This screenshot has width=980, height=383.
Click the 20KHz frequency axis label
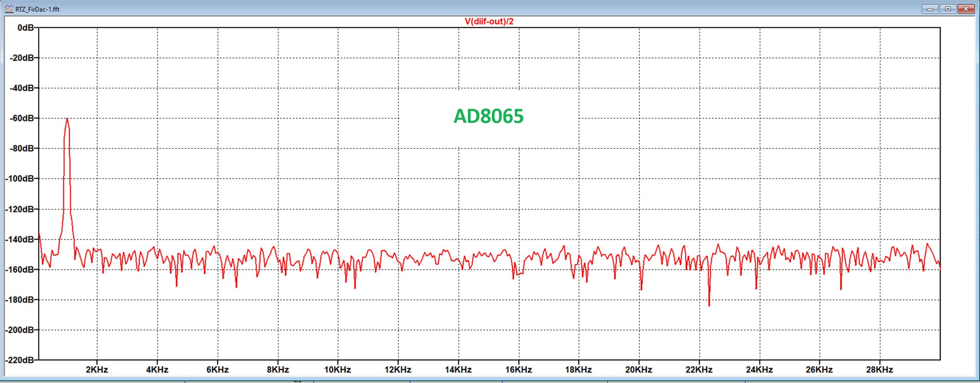click(x=639, y=370)
